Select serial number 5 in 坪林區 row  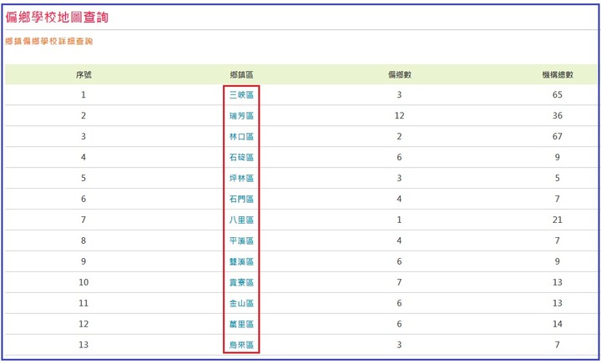pos(83,178)
